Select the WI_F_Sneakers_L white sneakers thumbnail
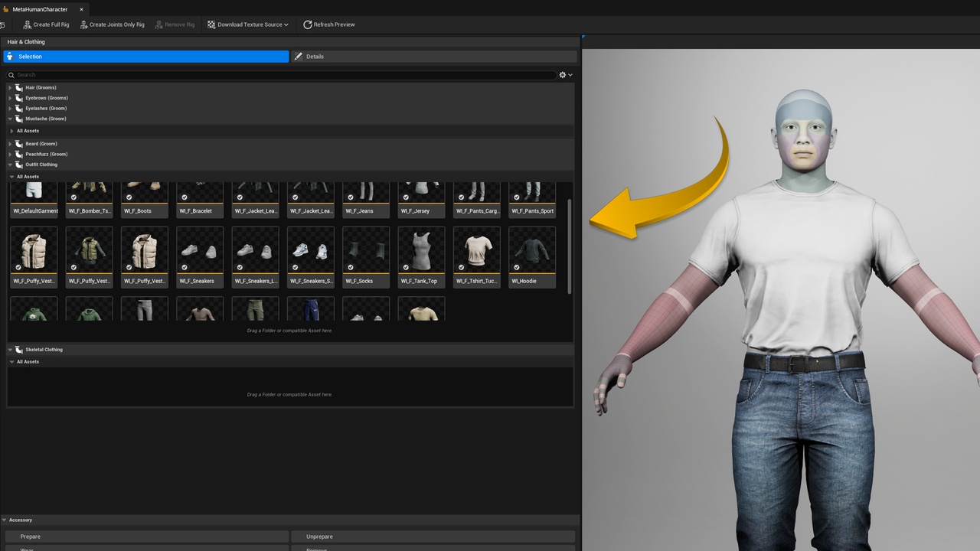 coord(256,249)
